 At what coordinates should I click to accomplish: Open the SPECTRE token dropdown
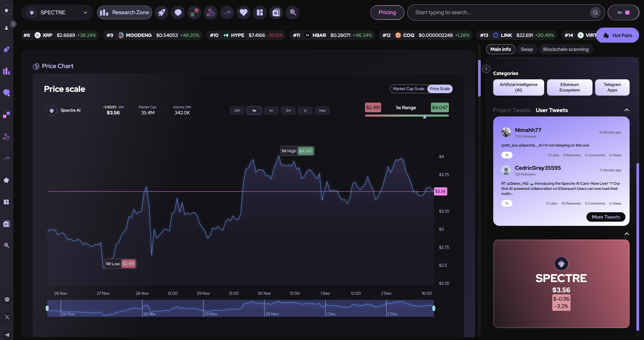(57, 12)
